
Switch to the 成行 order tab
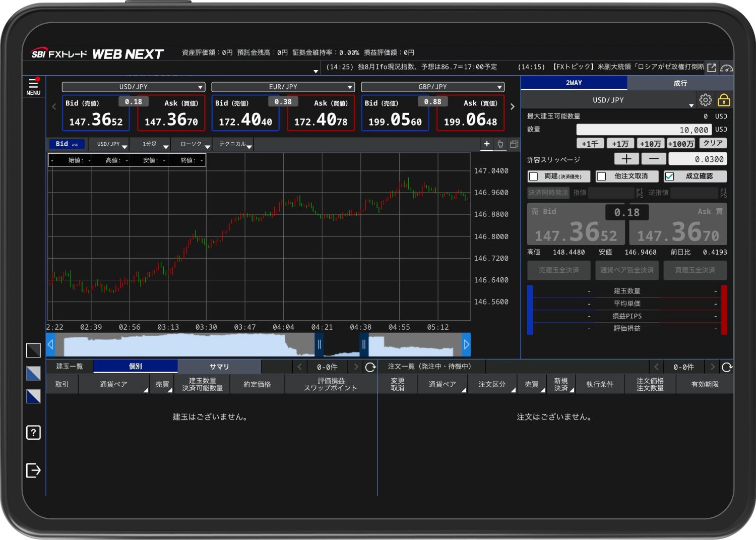coord(680,83)
